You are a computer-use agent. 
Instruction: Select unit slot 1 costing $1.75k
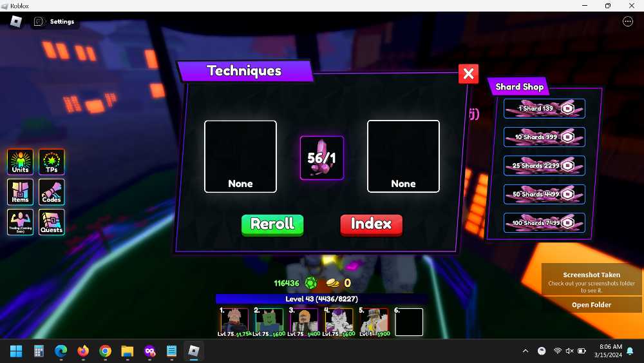[x=234, y=322]
